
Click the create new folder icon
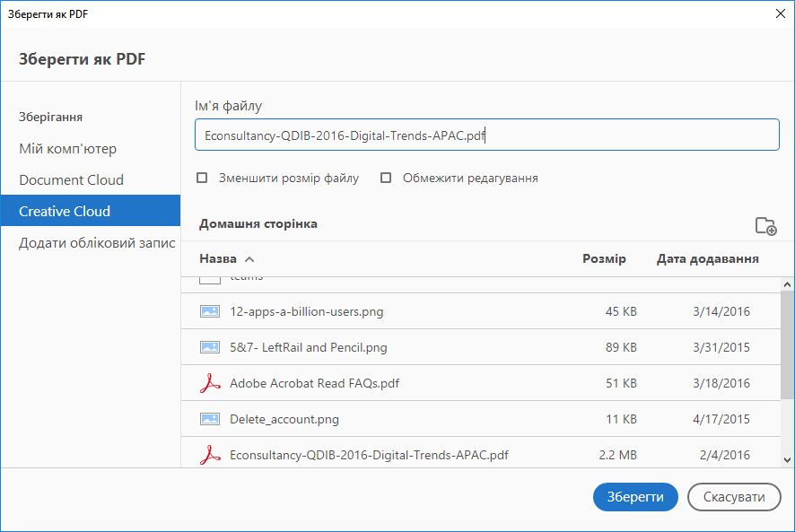click(x=765, y=226)
